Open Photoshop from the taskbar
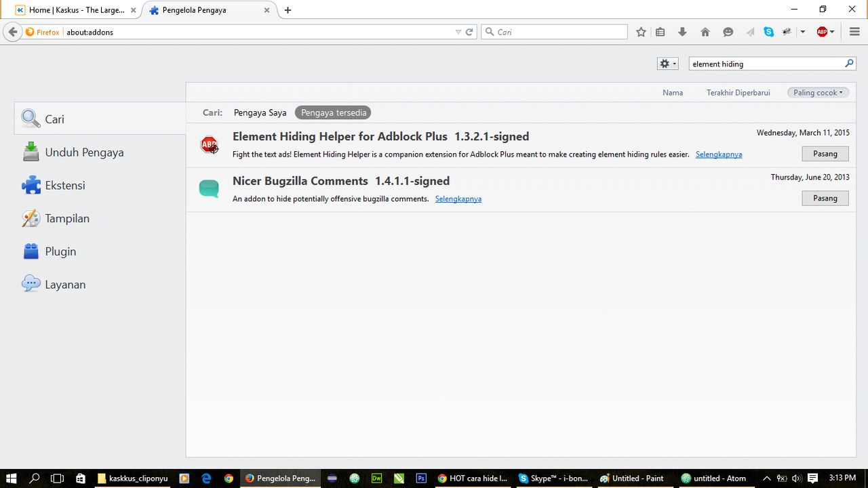 click(x=421, y=479)
